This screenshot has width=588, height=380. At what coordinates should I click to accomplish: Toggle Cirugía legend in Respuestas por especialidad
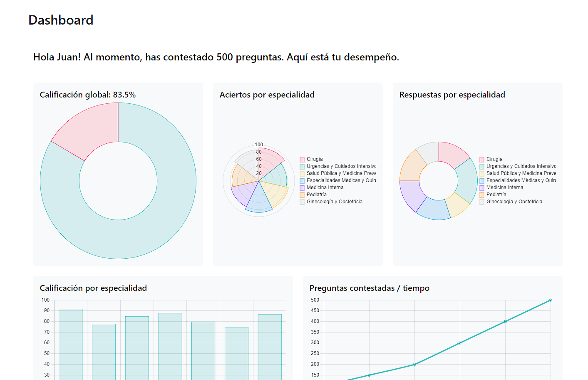(x=491, y=159)
